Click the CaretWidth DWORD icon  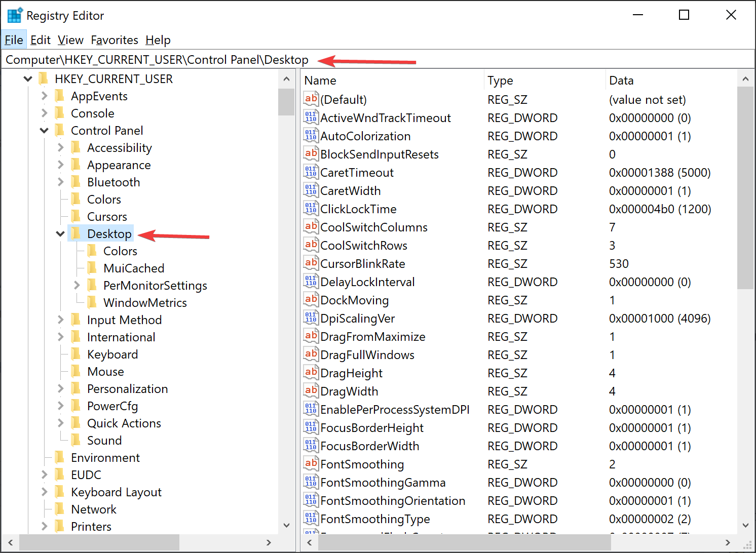tap(311, 190)
